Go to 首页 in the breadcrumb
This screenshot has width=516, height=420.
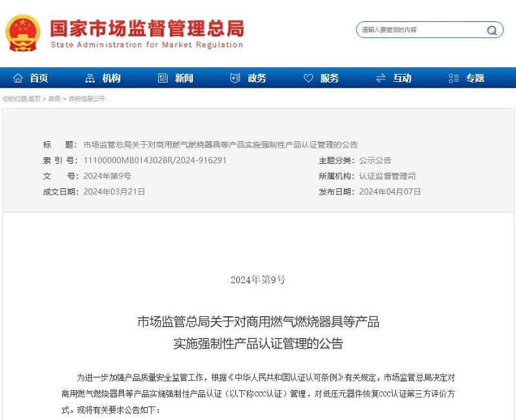[x=35, y=99]
